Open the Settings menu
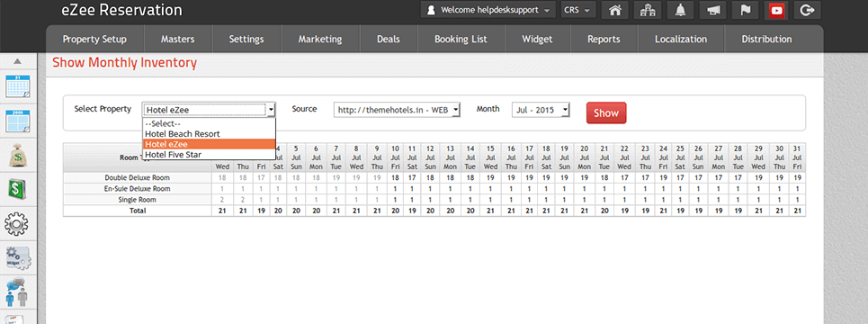The width and height of the screenshot is (868, 324). tap(246, 40)
